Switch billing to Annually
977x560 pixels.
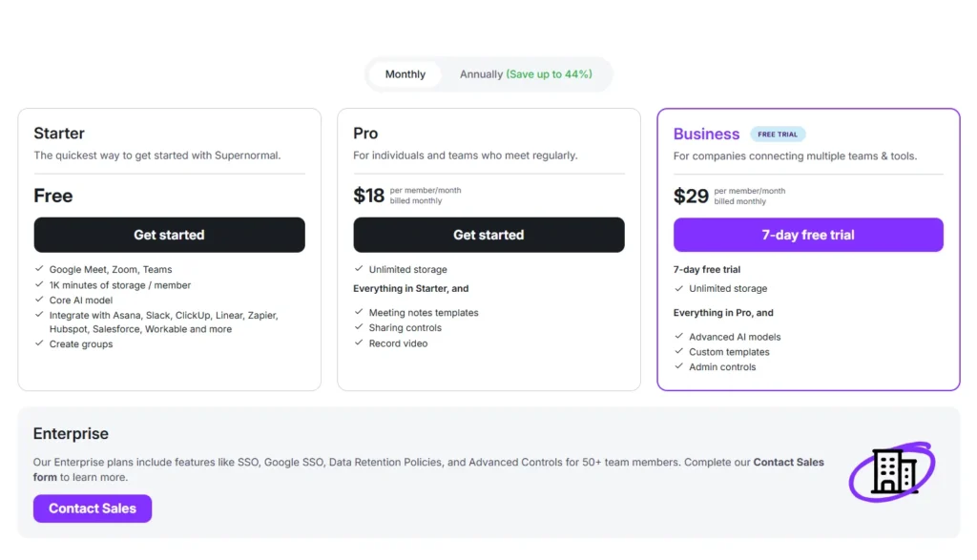coord(527,73)
